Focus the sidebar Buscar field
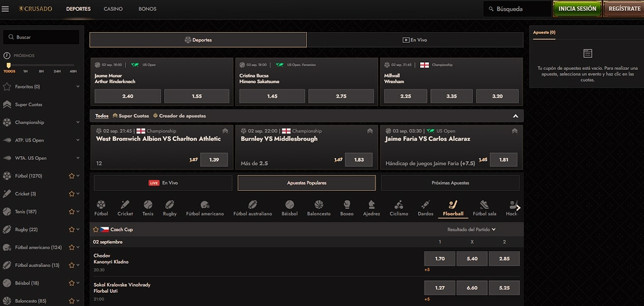 (x=41, y=37)
